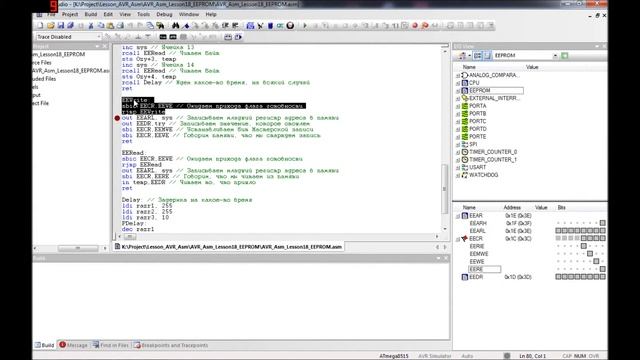The width and height of the screenshot is (640, 360).
Task: Click the Find in Files toolbar icon
Action: 160,26
